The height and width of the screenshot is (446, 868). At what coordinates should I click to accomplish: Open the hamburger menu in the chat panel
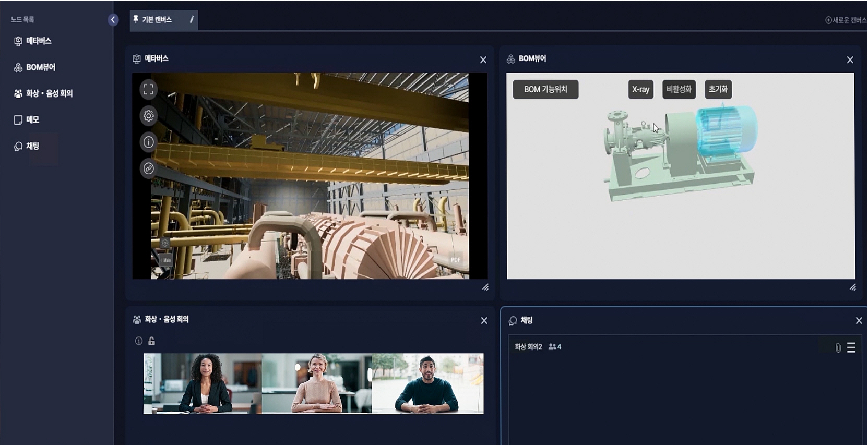pyautogui.click(x=851, y=347)
